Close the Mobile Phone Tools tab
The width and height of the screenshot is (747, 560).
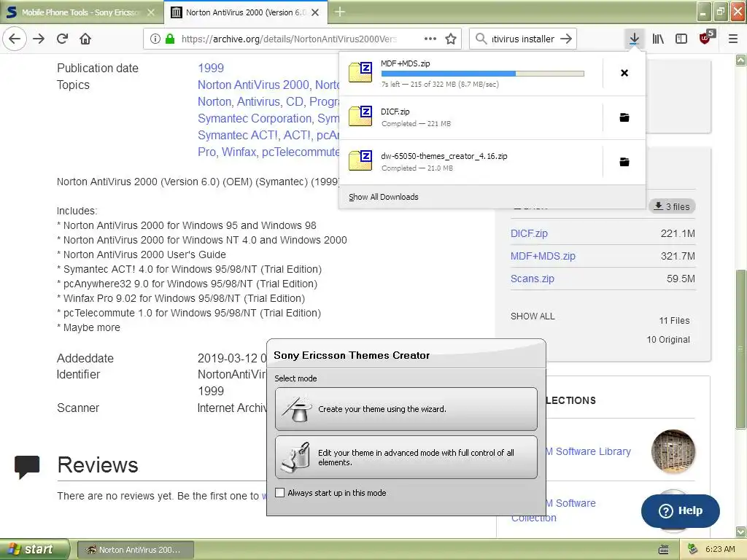click(x=151, y=12)
